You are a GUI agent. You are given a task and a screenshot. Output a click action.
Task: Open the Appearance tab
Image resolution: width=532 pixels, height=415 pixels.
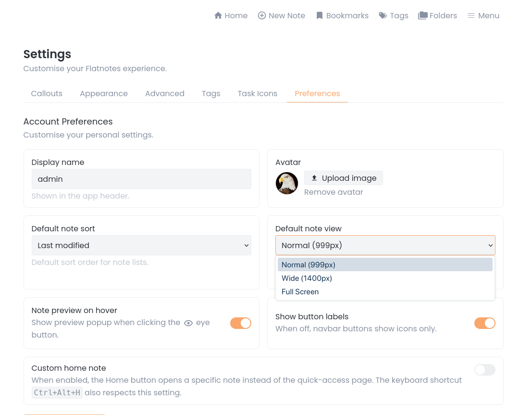103,93
